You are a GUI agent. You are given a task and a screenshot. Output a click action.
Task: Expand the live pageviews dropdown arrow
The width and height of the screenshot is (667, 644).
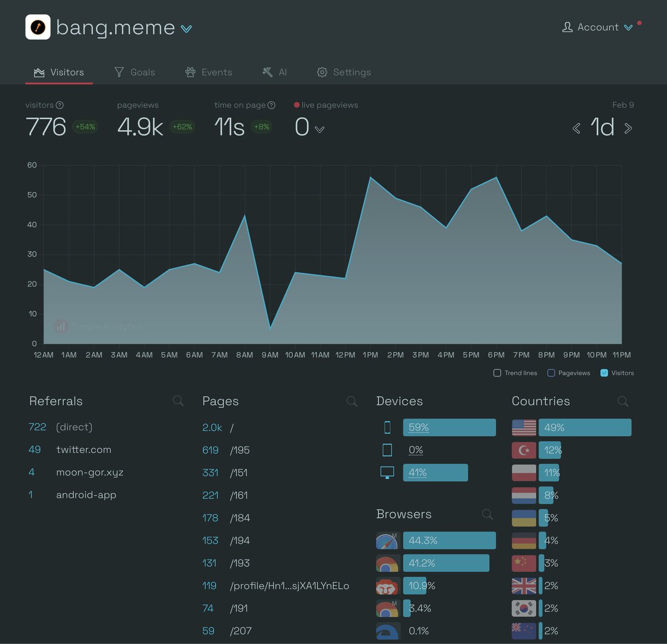coord(320,130)
